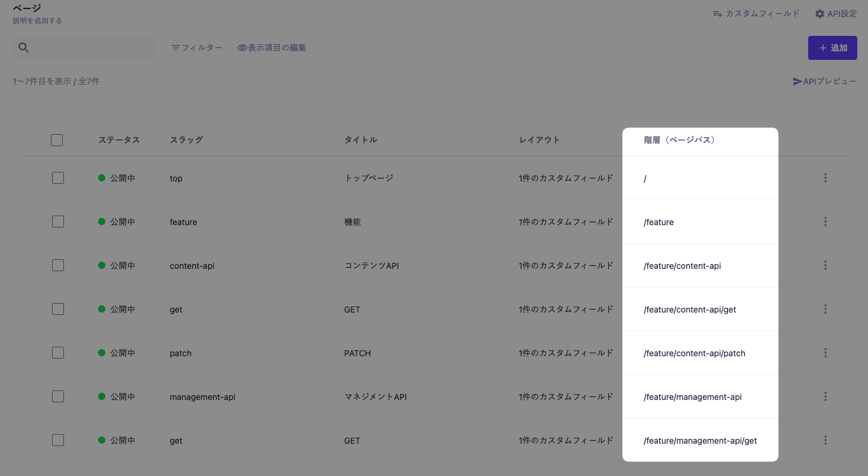Open the actions dropdown for the マネジメントAPI row
Image resolution: width=868 pixels, height=476 pixels.
(825, 396)
